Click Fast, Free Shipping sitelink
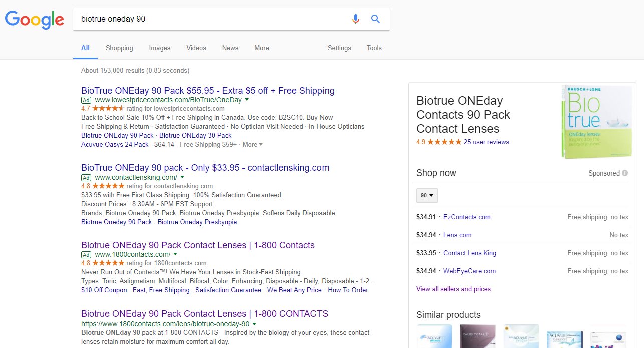The width and height of the screenshot is (644, 348). [x=161, y=290]
